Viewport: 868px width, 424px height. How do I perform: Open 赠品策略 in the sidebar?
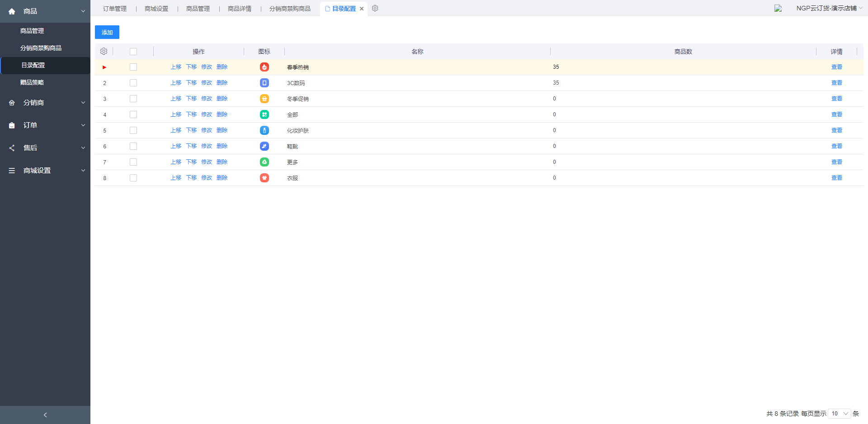pos(32,82)
